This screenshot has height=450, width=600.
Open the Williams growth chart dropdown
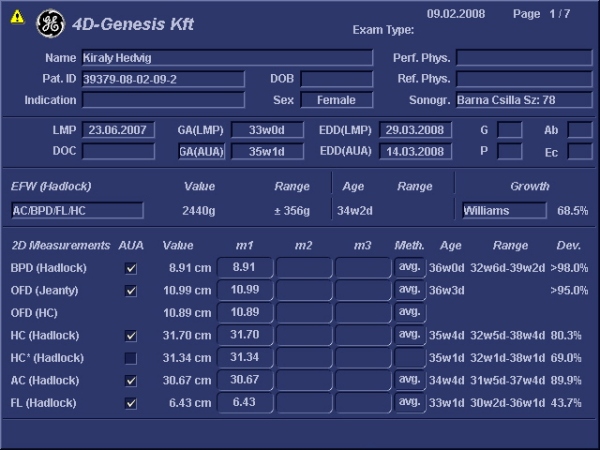pos(504,211)
